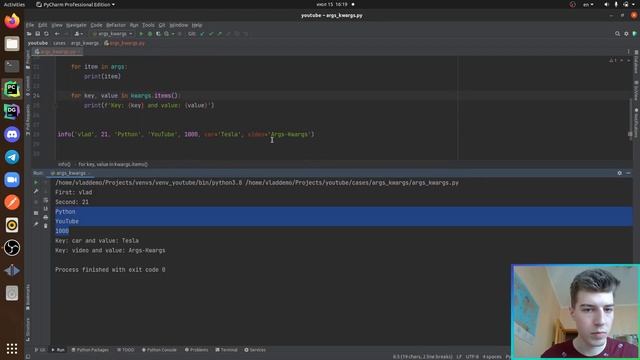Screen dimensions: 640x360
Task: Click the cases breadcrumb
Action: pyautogui.click(x=59, y=43)
